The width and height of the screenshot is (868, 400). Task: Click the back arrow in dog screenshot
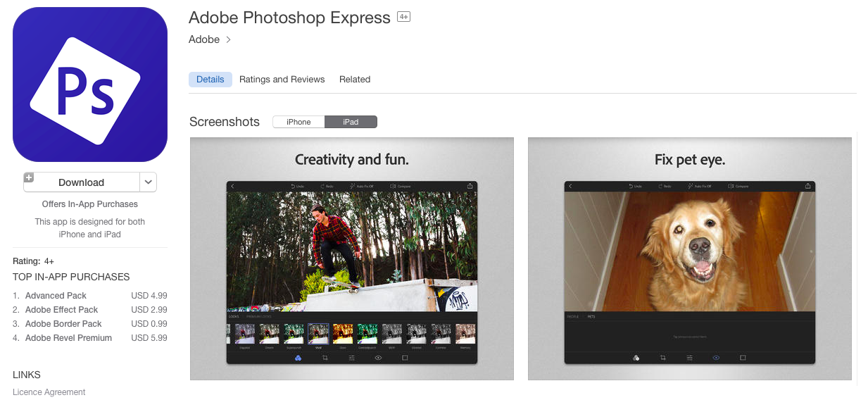coord(570,187)
